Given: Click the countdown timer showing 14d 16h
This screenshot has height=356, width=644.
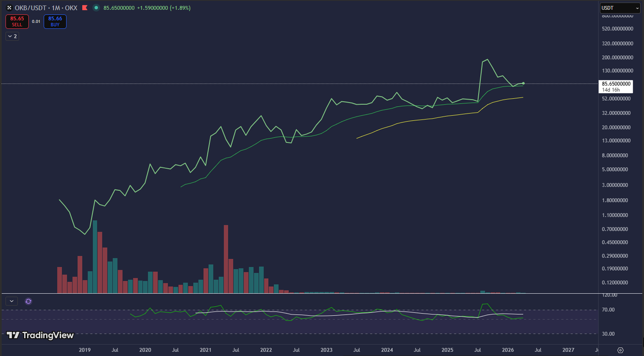Looking at the screenshot, I should (x=614, y=90).
